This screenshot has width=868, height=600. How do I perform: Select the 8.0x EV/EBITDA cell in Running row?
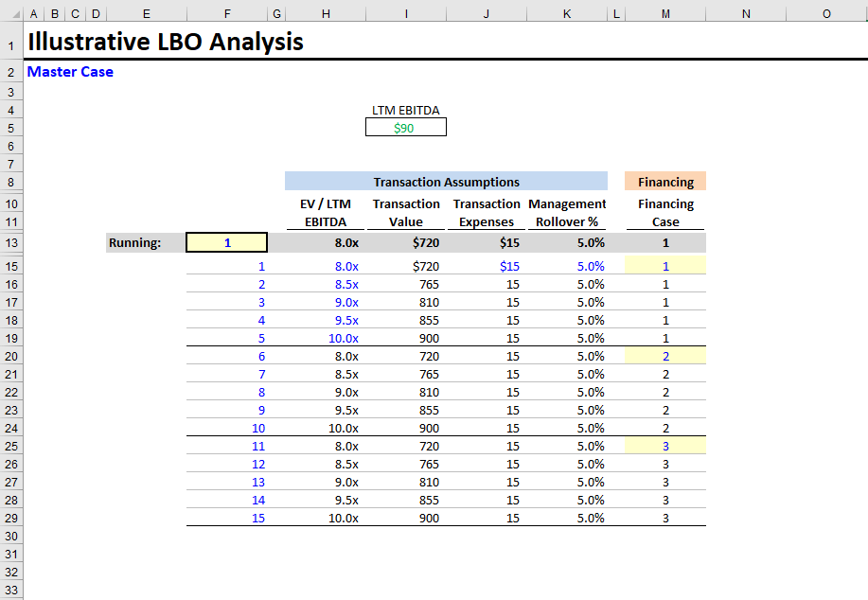326,242
